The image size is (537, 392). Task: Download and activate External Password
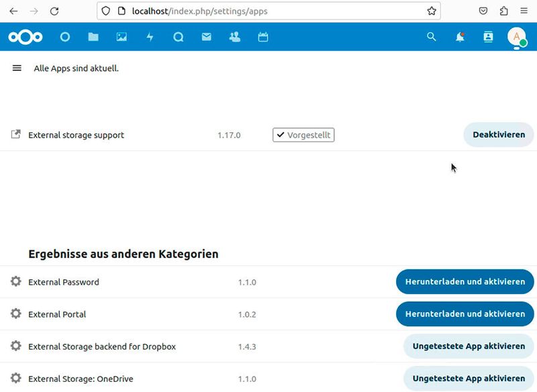point(465,282)
